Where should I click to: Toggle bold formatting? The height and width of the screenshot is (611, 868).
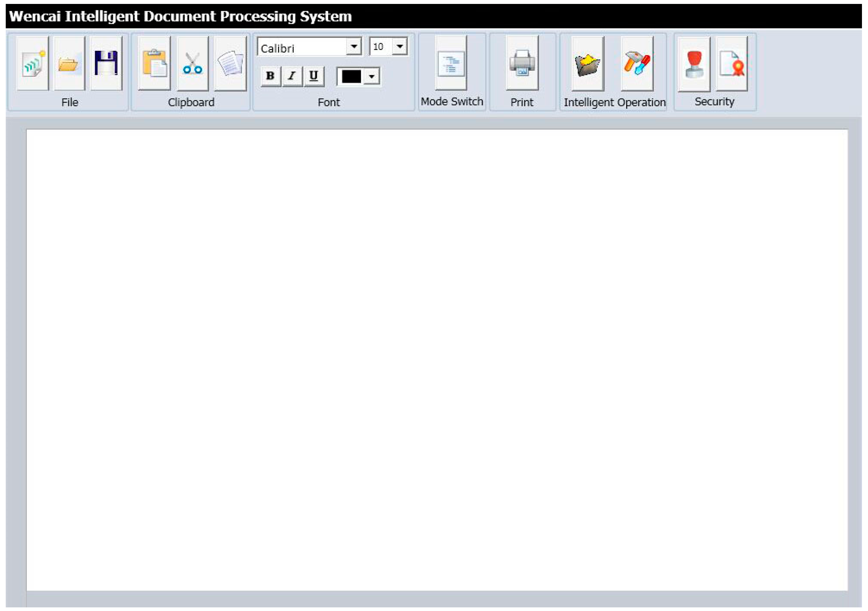coord(270,76)
